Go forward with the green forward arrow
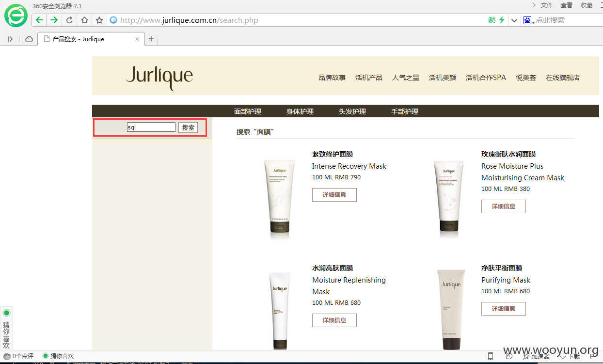 (54, 20)
